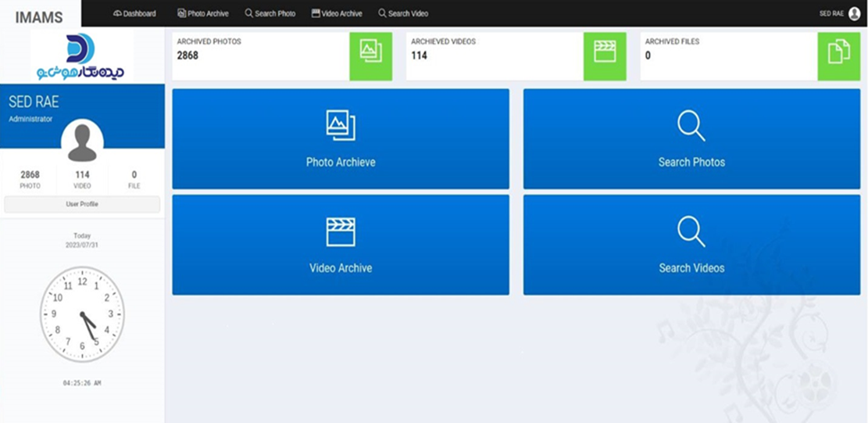Screen dimensions: 868x423
Task: Open the Photo Archieve blue tile
Action: click(341, 139)
